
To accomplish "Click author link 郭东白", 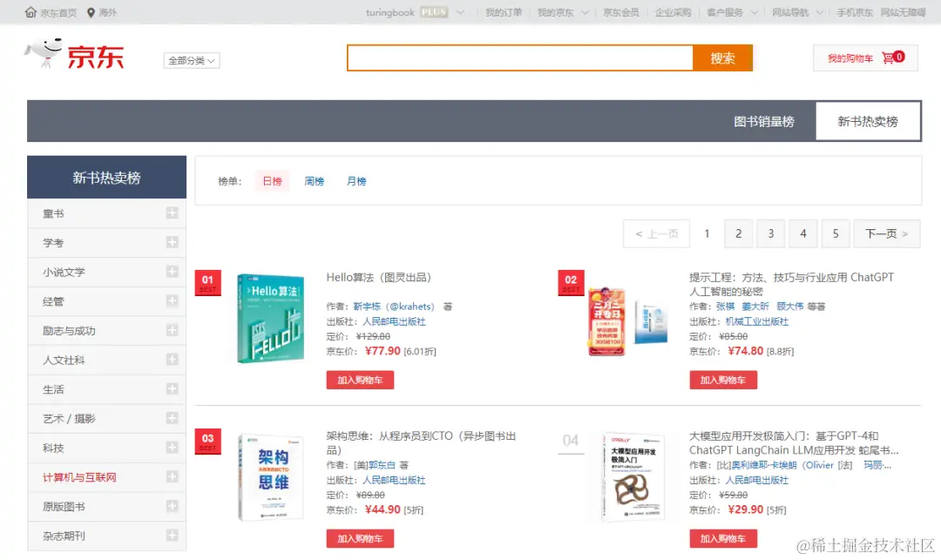I will click(382, 465).
